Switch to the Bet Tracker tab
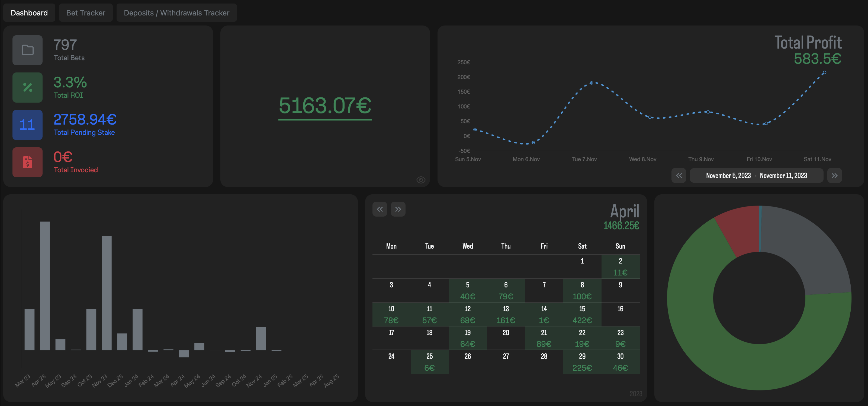868x406 pixels. click(x=86, y=13)
